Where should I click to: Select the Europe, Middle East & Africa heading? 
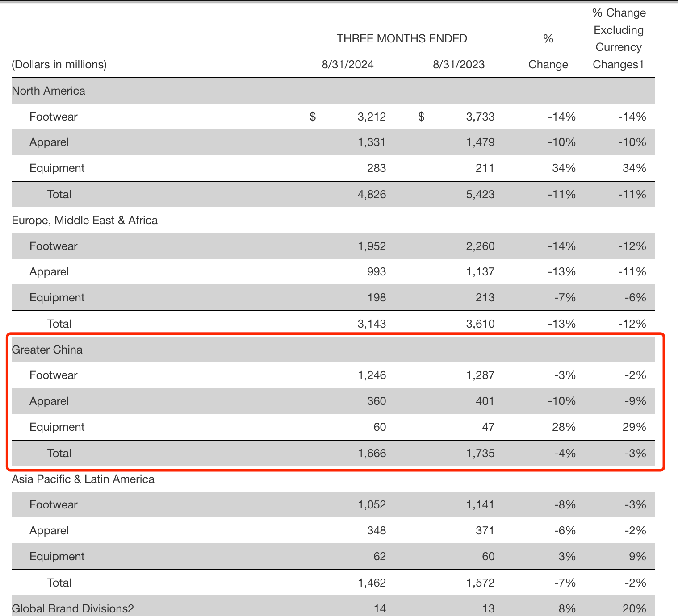click(84, 221)
